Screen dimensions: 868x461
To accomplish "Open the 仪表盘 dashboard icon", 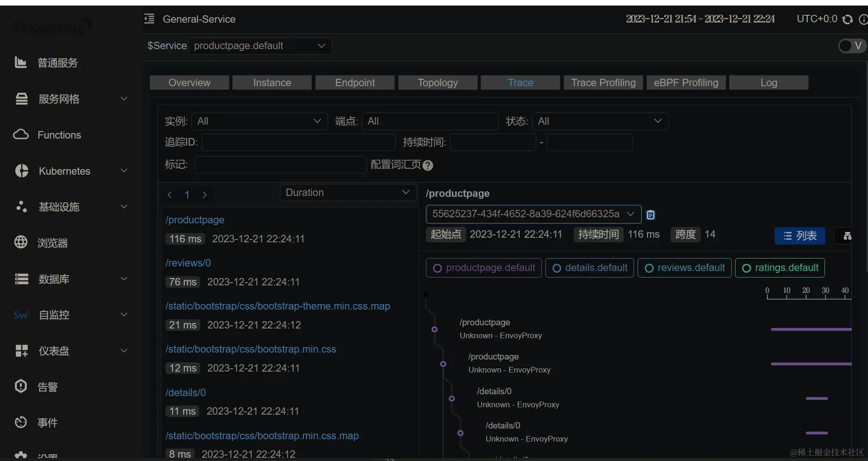I will (21, 351).
